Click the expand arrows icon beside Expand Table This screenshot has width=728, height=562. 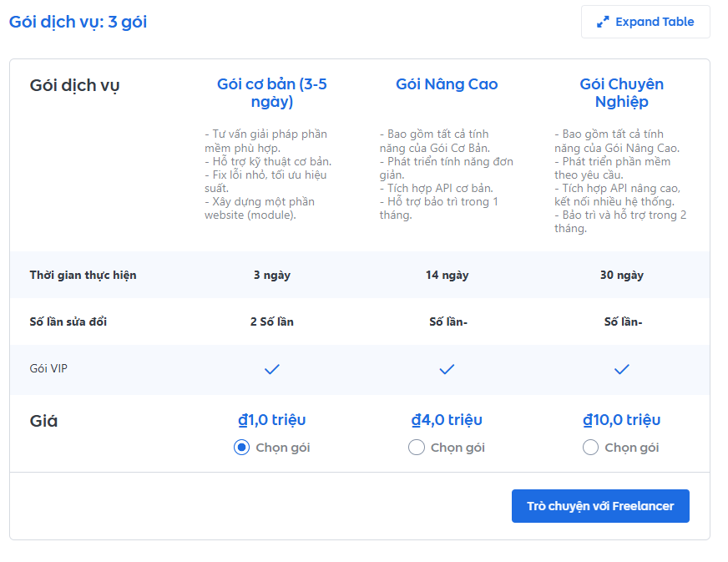[x=603, y=23]
